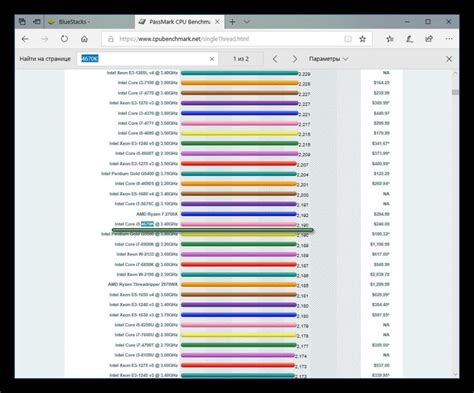Open the highlighted Intel Core i5-4670K link
The width and height of the screenshot is (474, 393).
[146, 224]
